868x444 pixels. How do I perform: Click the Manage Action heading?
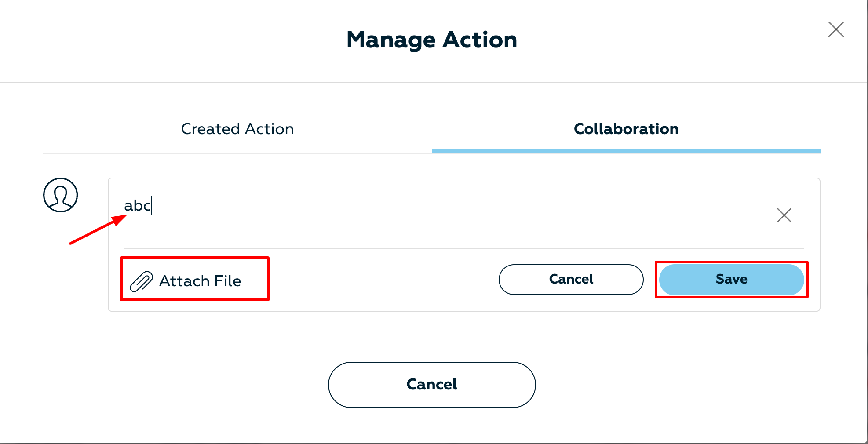point(432,40)
